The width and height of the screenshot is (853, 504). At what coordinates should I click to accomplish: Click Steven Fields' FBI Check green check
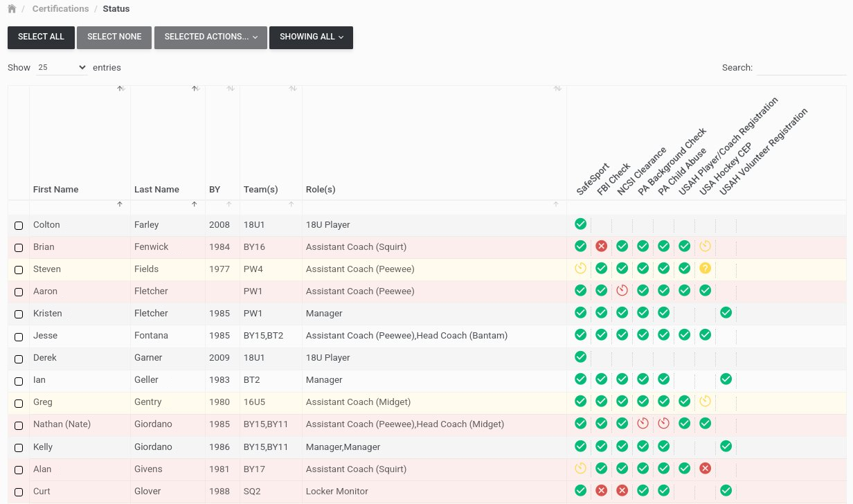tap(601, 268)
